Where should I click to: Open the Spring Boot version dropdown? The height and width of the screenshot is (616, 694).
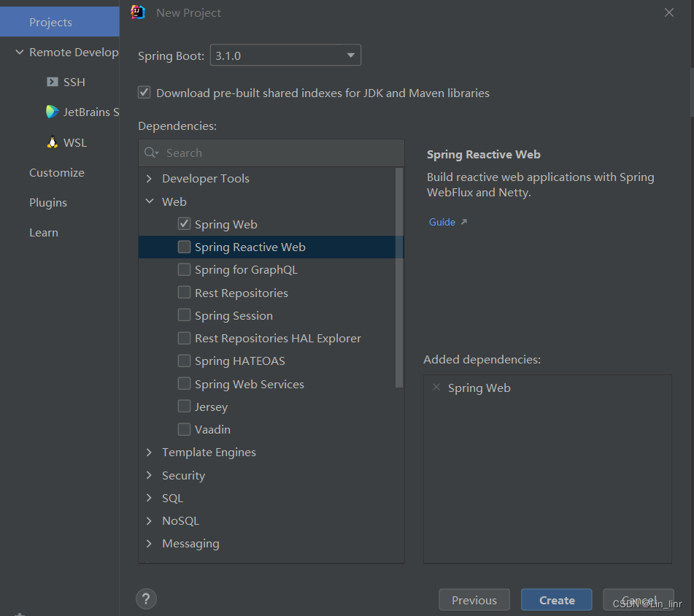[285, 55]
